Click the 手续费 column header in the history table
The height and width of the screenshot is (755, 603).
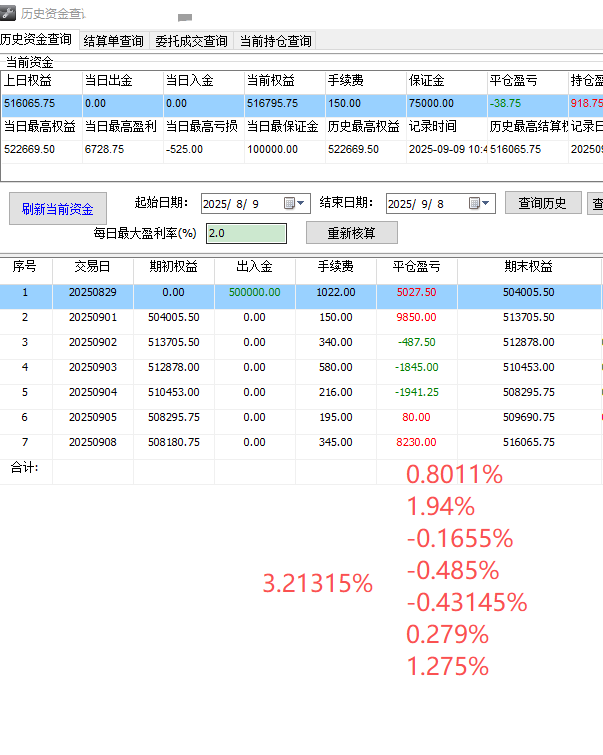click(336, 268)
